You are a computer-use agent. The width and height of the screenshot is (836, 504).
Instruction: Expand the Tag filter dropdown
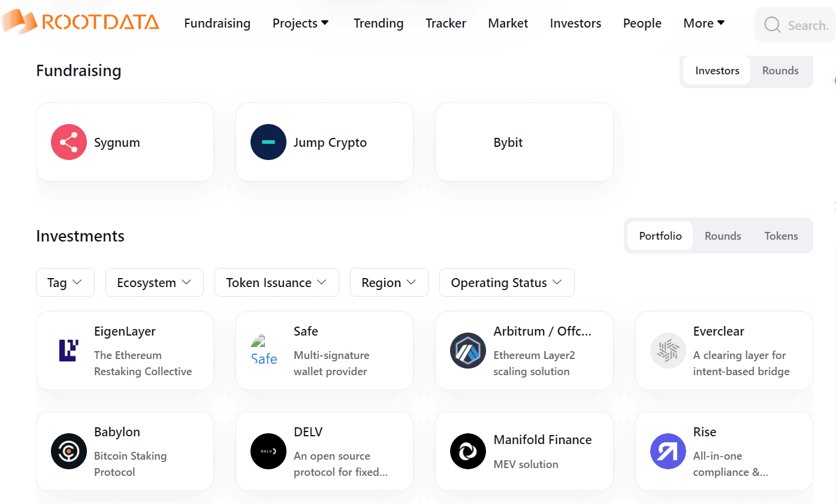[65, 283]
